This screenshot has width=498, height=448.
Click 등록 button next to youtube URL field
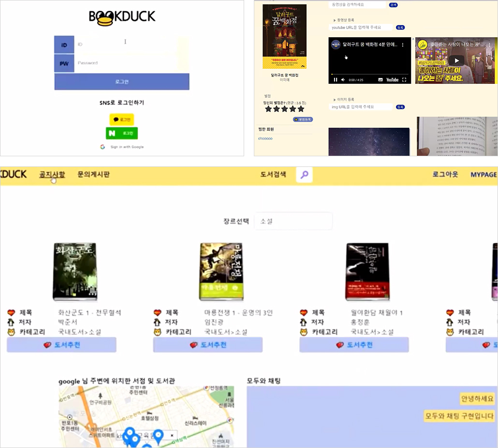coord(400,28)
